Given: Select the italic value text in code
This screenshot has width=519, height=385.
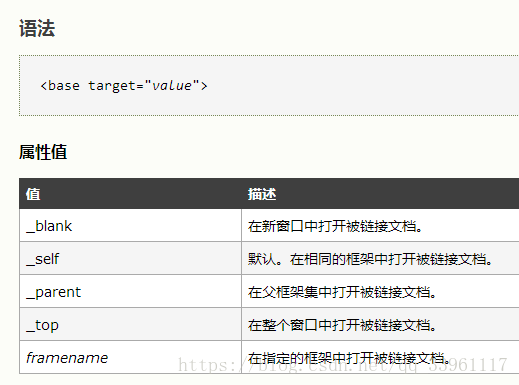Looking at the screenshot, I should 172,86.
